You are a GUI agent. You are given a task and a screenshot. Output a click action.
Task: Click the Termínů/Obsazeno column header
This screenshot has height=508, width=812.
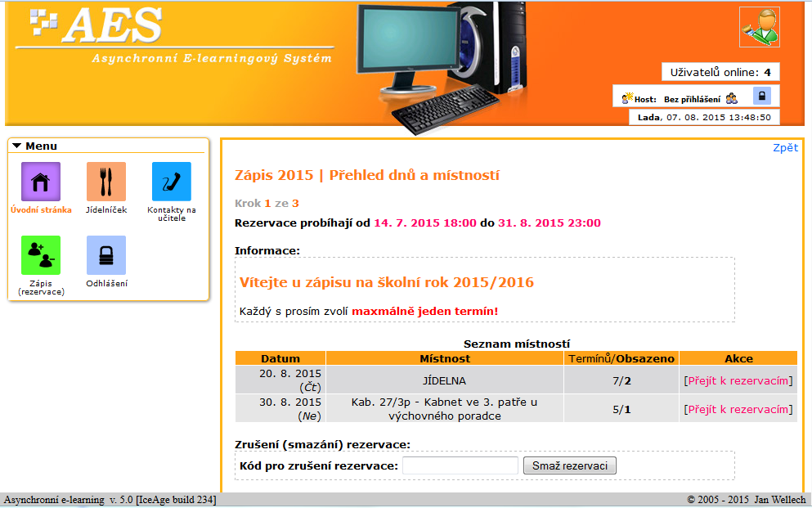[x=621, y=358]
